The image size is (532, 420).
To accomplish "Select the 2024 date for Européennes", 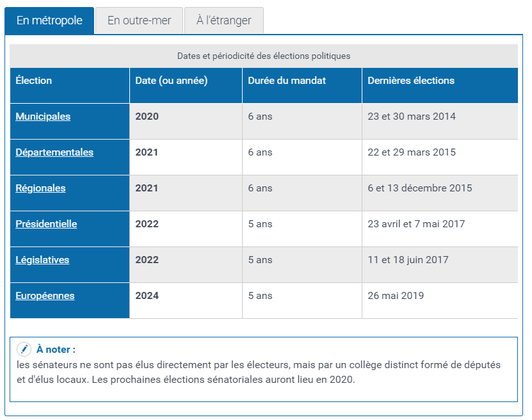I will pyautogui.click(x=186, y=301).
